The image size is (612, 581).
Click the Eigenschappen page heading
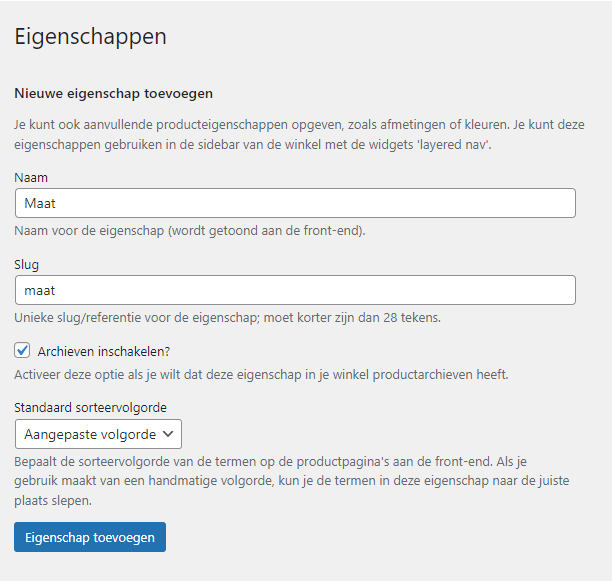coord(91,37)
